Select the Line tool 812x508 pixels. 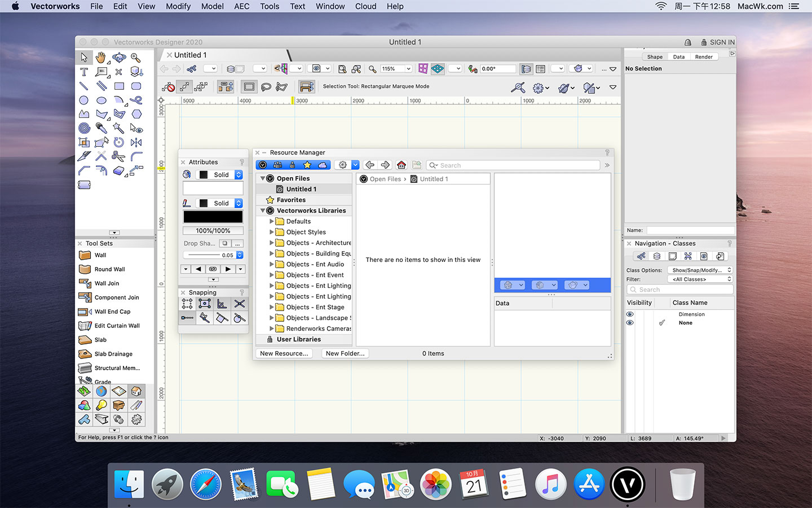(x=84, y=86)
